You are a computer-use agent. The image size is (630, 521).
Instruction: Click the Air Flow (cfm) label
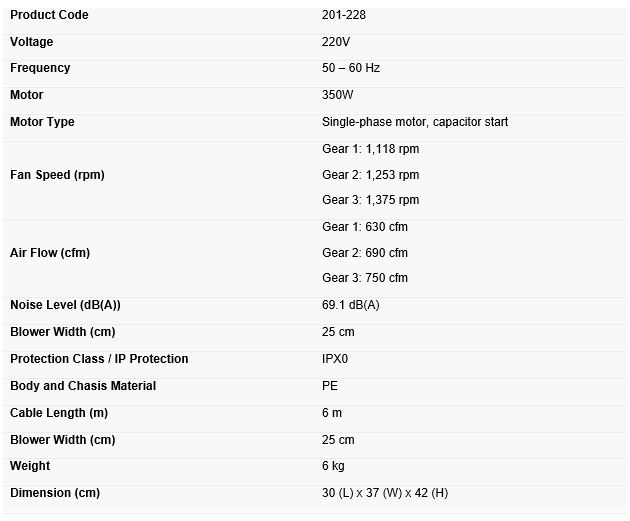pyautogui.click(x=50, y=253)
